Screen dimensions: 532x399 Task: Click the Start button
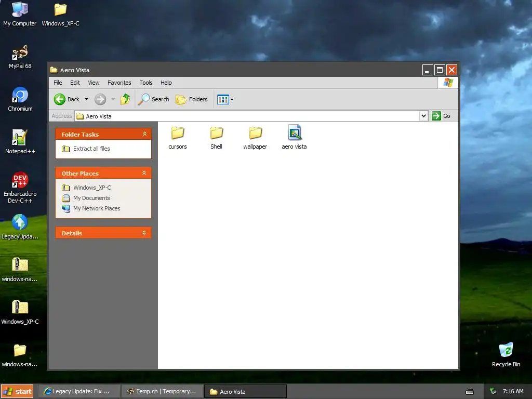coord(17,391)
